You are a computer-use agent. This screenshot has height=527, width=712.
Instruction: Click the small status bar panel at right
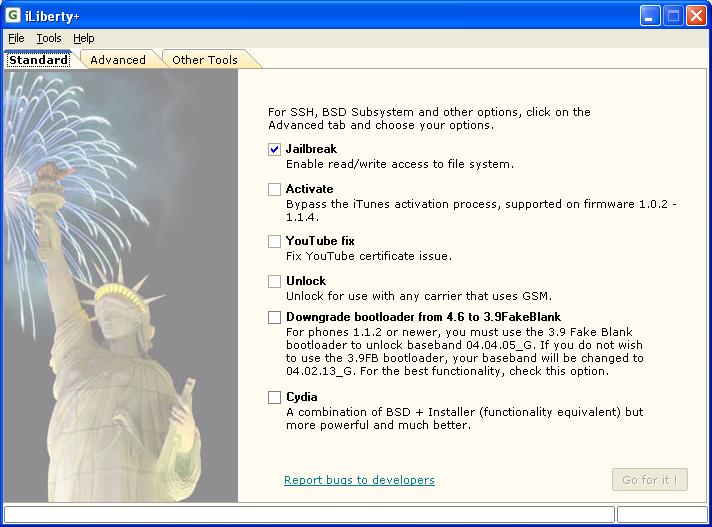point(663,514)
